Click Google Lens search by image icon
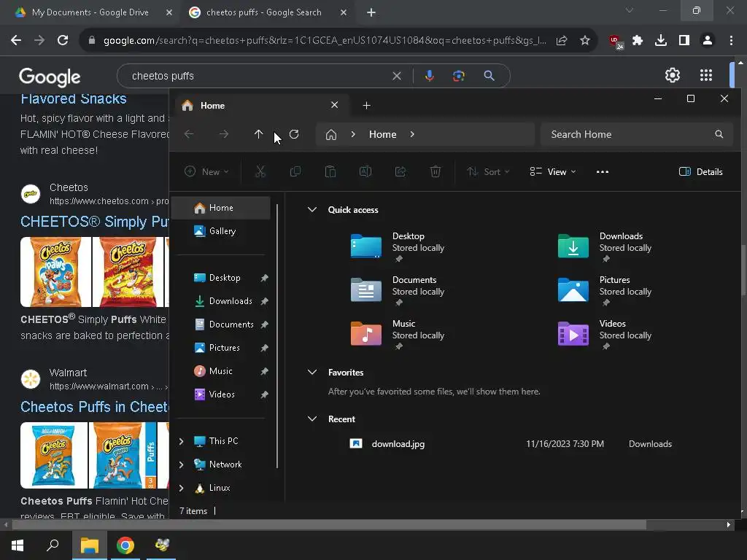The width and height of the screenshot is (747, 560). click(459, 76)
